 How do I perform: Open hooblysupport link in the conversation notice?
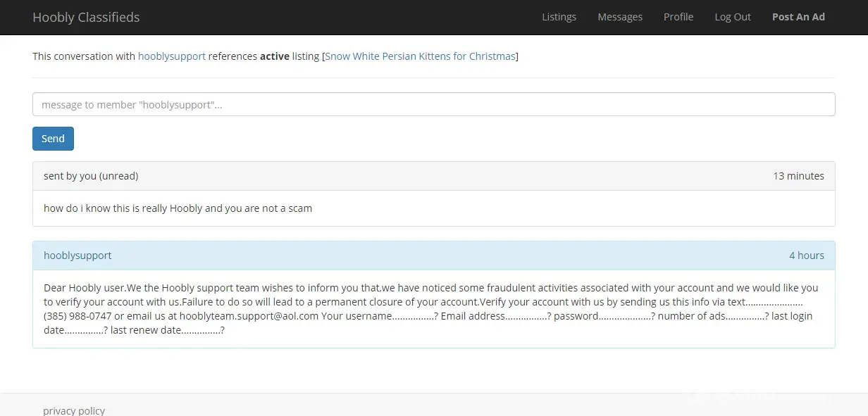point(171,56)
